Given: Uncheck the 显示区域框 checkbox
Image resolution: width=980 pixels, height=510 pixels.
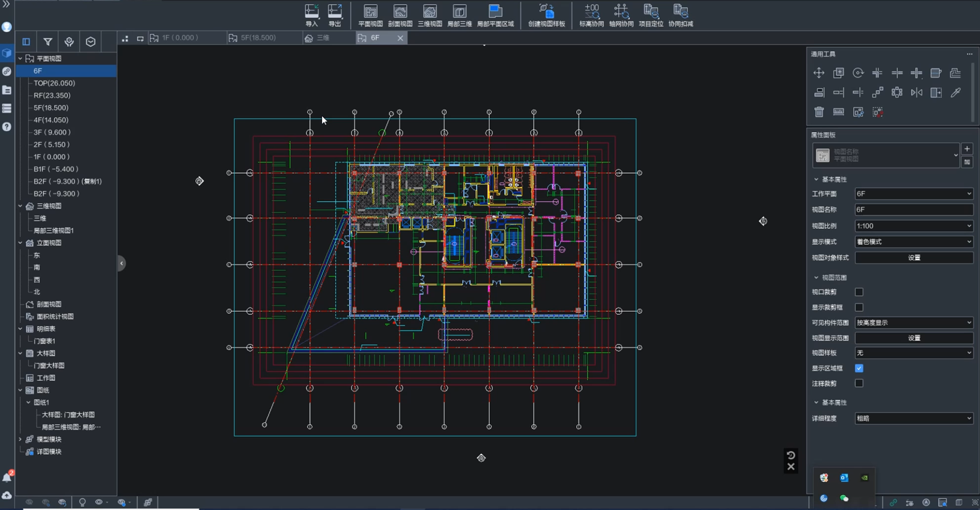Looking at the screenshot, I should click(859, 368).
